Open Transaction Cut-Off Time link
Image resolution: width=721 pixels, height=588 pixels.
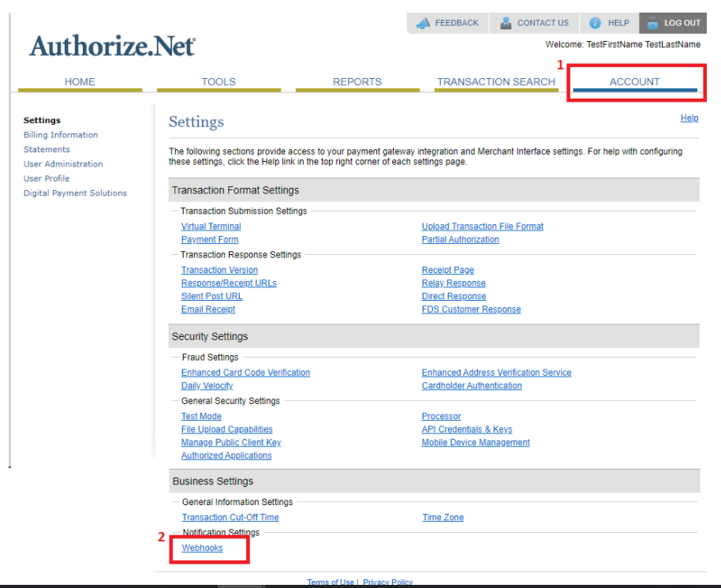(230, 518)
